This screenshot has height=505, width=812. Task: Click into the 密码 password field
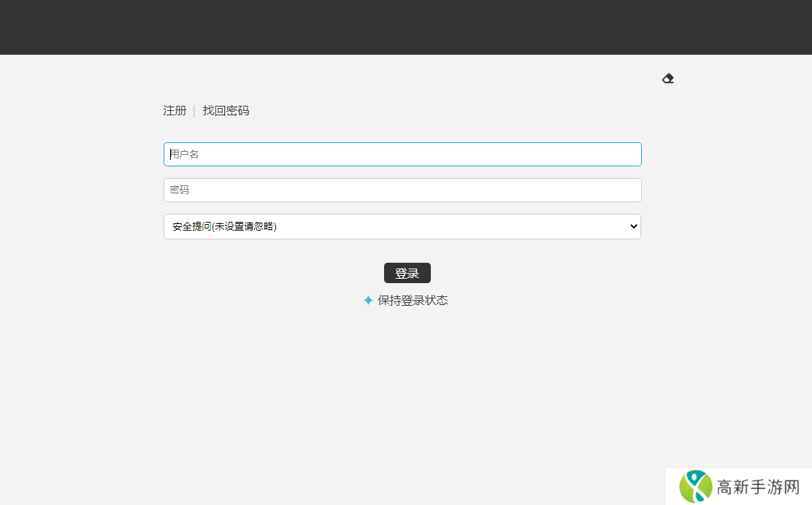pyautogui.click(x=402, y=190)
